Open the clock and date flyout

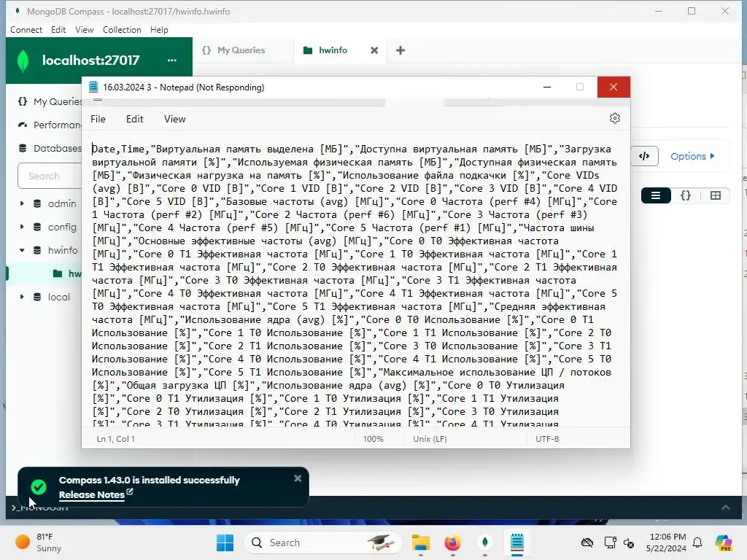point(667,542)
